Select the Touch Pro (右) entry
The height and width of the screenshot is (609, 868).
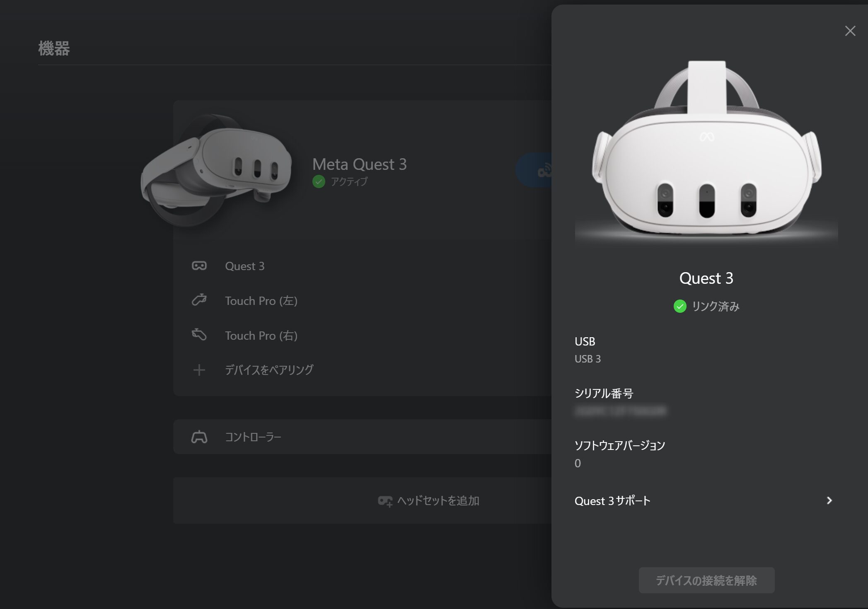click(x=362, y=336)
